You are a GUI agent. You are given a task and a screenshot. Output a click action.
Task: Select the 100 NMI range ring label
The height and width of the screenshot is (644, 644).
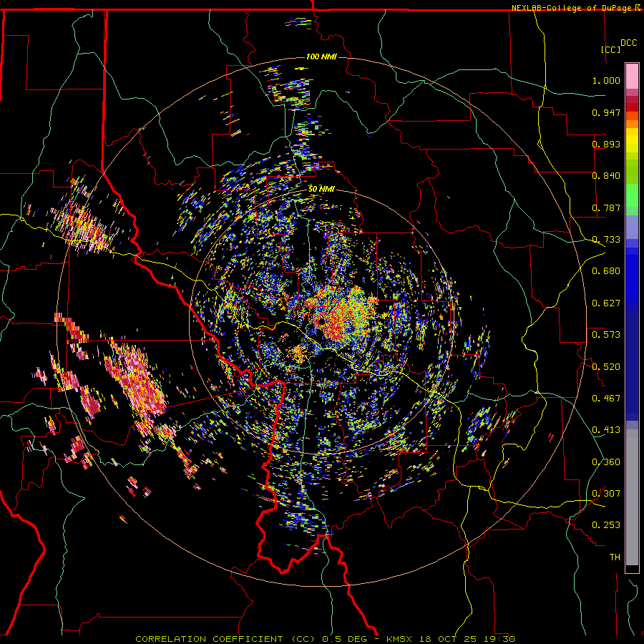[321, 57]
